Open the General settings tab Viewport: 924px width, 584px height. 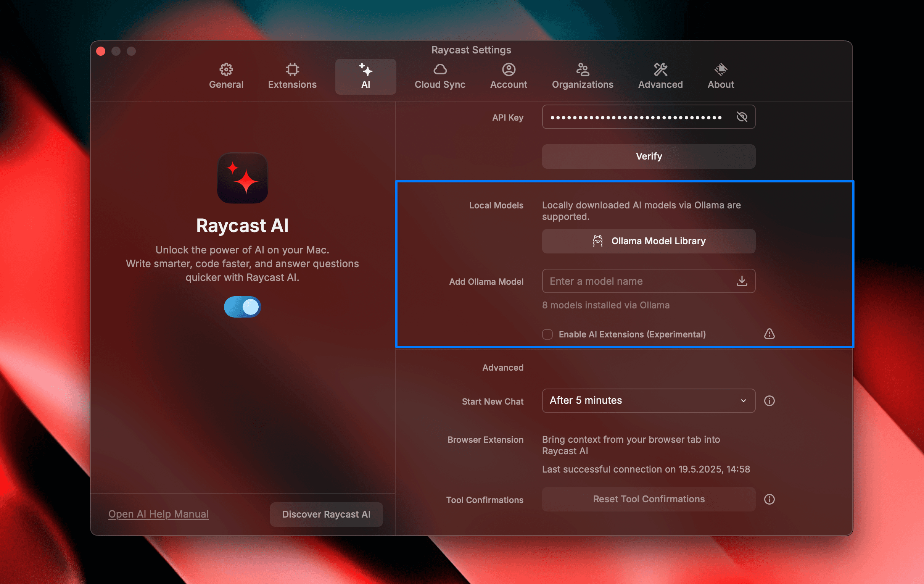(226, 76)
